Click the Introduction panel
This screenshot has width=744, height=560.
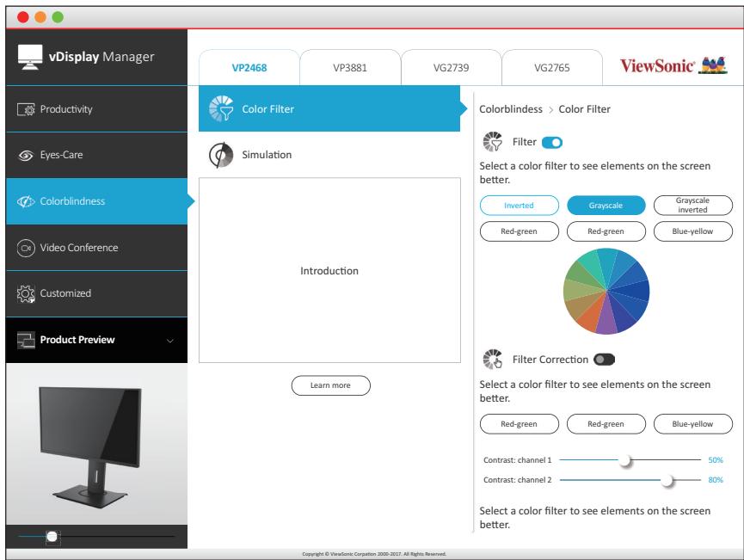[x=329, y=270]
